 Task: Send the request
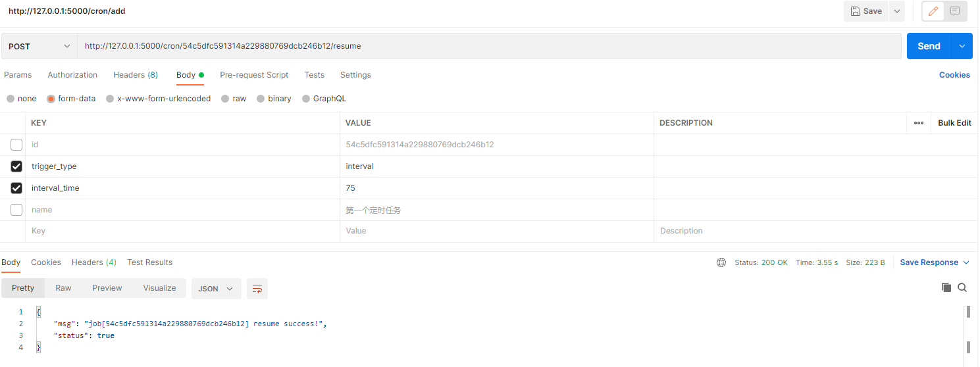[x=929, y=46]
